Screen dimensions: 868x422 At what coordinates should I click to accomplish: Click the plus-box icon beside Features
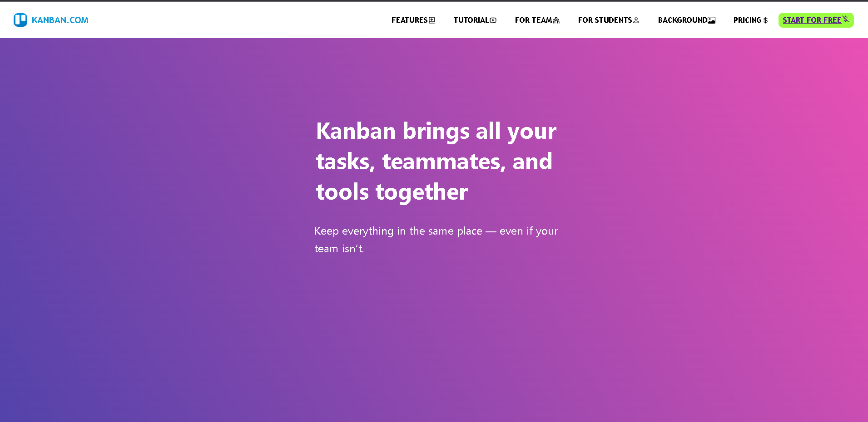(x=432, y=20)
